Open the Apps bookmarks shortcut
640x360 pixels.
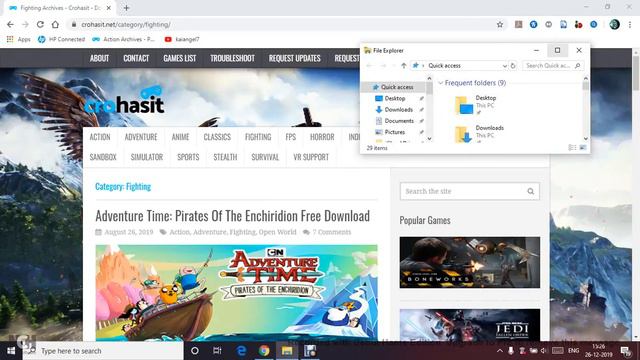click(19, 39)
